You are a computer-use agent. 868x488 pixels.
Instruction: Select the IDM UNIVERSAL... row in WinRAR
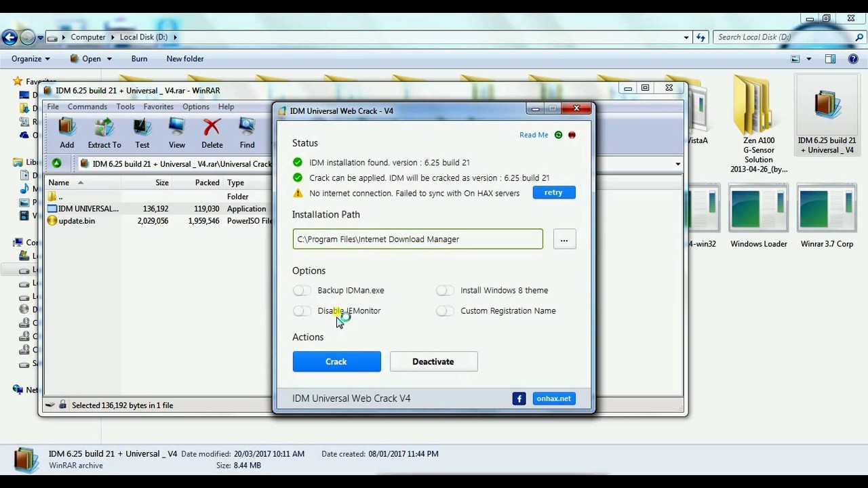[x=157, y=209]
